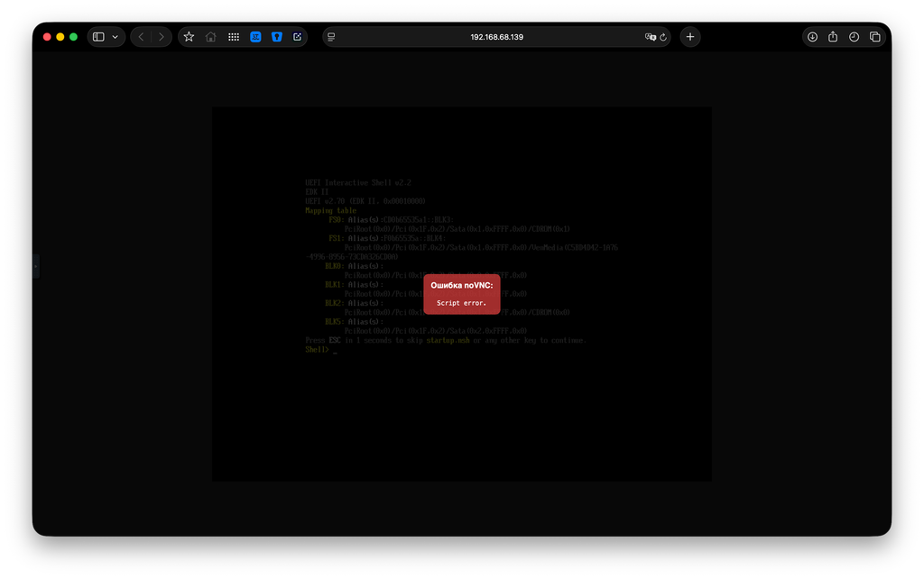Image resolution: width=924 pixels, height=579 pixels.
Task: Click the 'UEFI Interactive Shell v2.2' line
Action: pyautogui.click(x=358, y=182)
